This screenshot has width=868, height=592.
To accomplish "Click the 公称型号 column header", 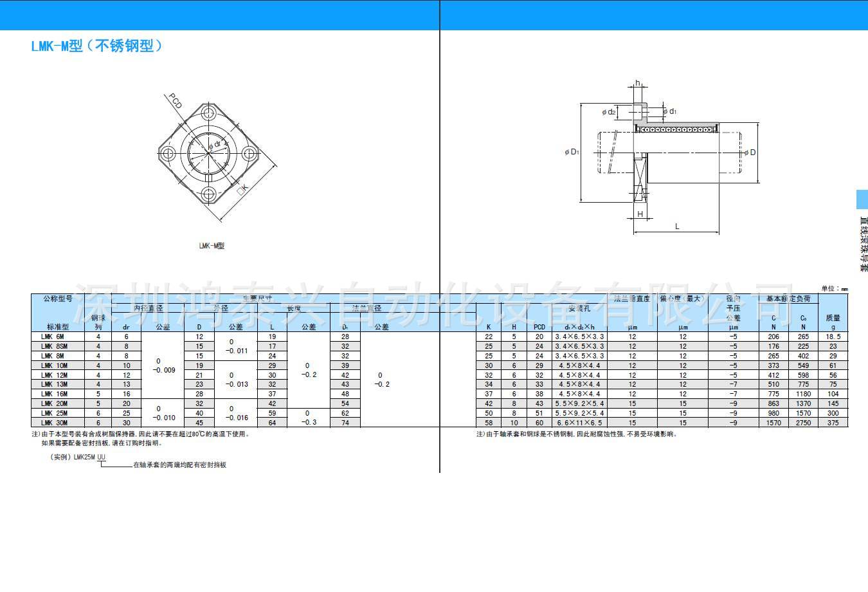I will pos(58,299).
